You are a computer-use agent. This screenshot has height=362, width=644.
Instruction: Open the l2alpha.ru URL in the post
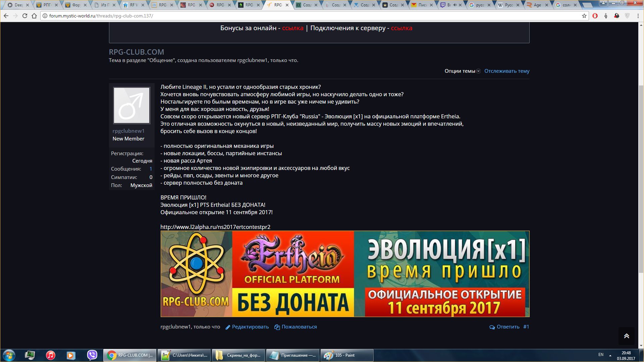click(x=215, y=227)
